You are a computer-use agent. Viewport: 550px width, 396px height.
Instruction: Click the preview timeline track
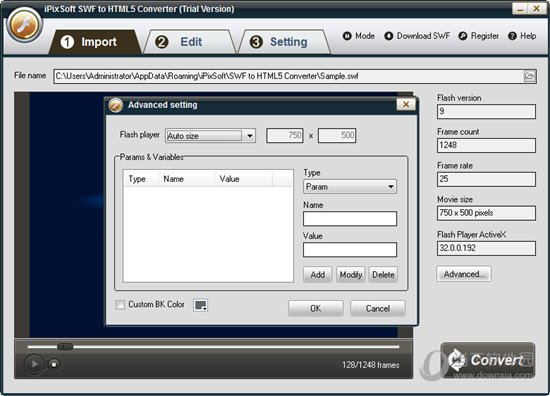click(x=213, y=347)
